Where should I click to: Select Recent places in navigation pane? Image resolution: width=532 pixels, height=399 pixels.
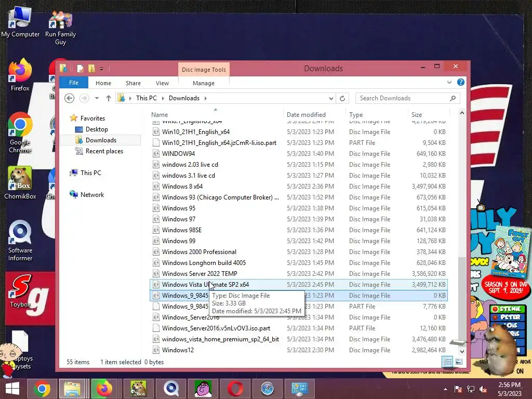[x=104, y=151]
